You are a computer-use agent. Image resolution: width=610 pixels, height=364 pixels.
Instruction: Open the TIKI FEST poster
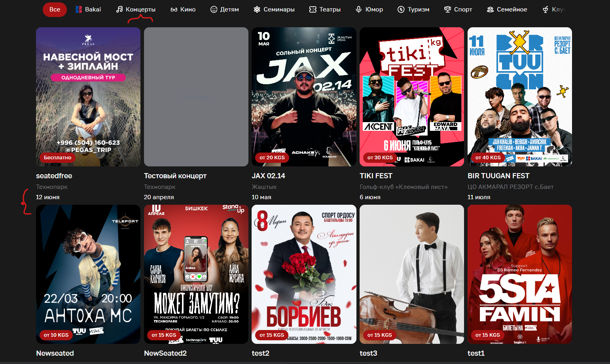[x=412, y=97]
